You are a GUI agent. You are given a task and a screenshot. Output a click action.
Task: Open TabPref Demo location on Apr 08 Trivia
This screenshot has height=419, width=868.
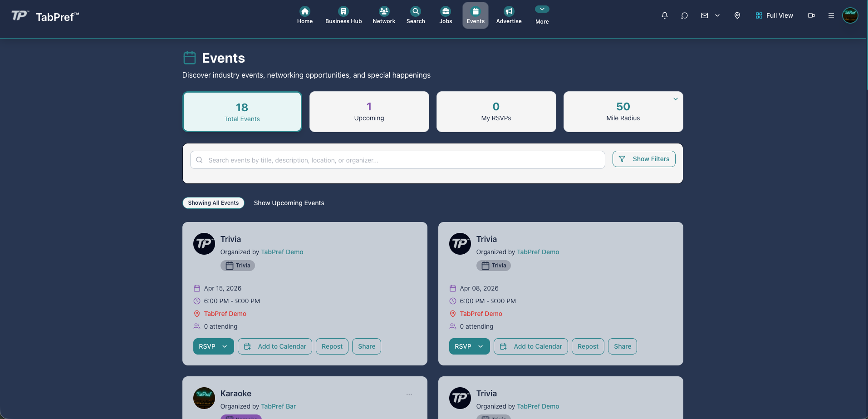(x=481, y=314)
